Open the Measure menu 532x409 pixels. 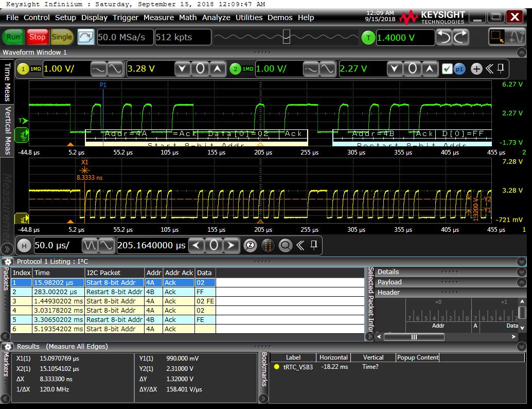[x=158, y=18]
